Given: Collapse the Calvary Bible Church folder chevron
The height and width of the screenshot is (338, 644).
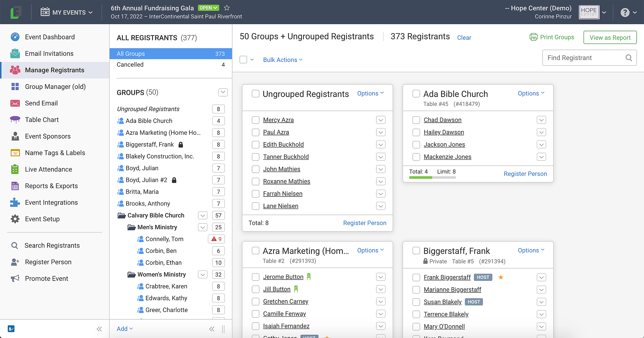Looking at the screenshot, I should pyautogui.click(x=203, y=215).
